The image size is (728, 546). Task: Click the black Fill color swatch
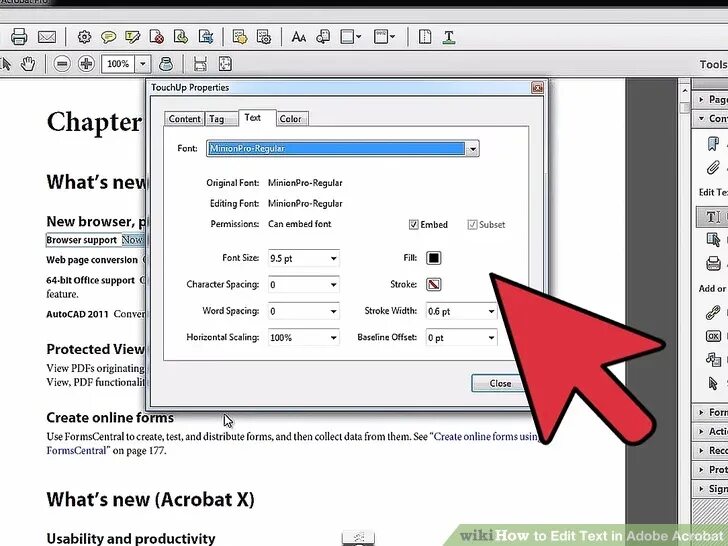tap(434, 258)
